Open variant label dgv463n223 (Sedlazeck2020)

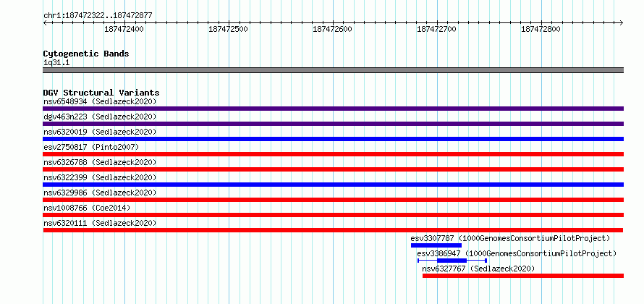100,117
